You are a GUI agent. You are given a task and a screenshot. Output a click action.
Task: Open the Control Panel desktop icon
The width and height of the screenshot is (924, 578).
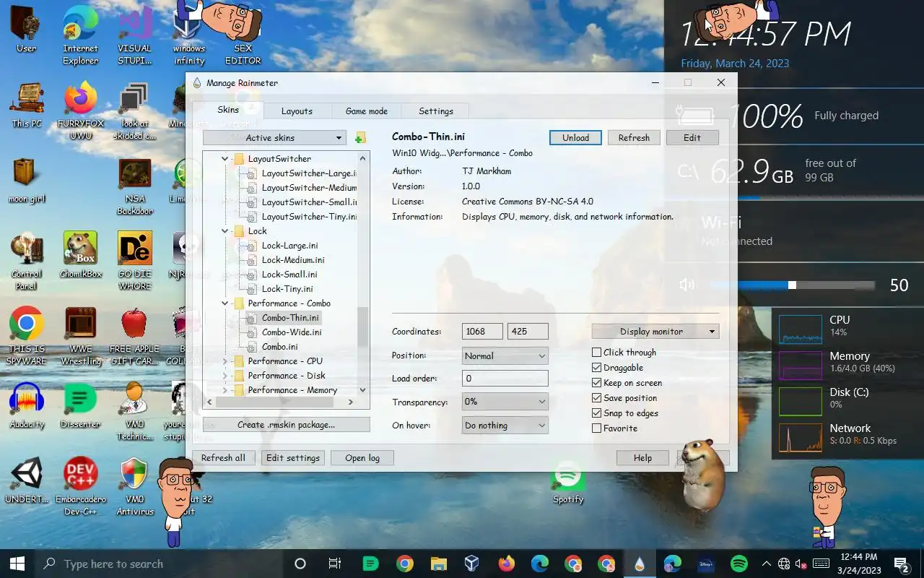pos(27,262)
